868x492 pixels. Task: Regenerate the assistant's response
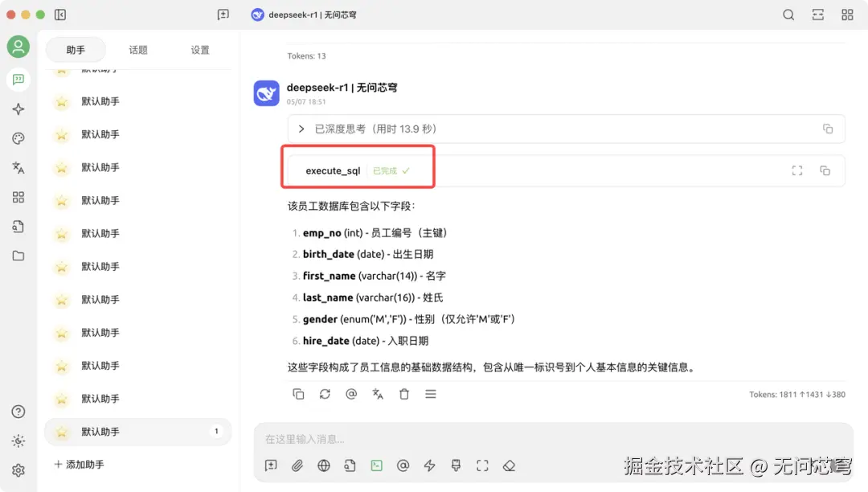[x=324, y=394]
